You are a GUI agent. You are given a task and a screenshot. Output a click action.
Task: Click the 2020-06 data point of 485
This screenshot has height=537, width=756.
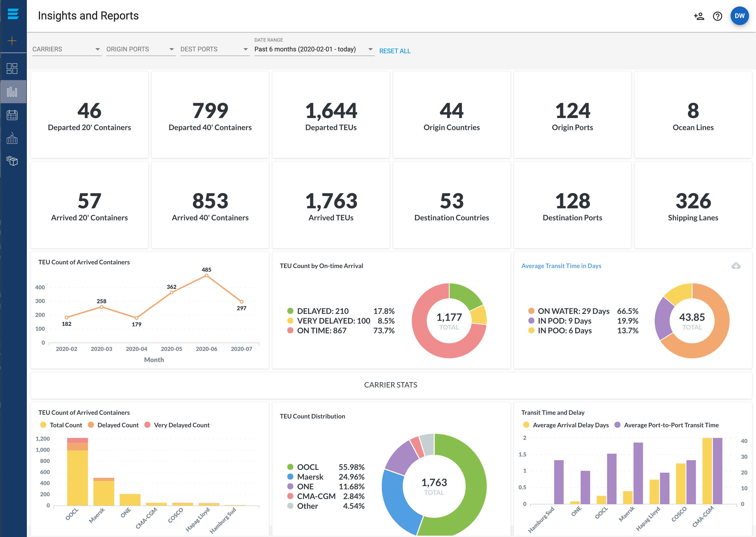click(x=207, y=275)
